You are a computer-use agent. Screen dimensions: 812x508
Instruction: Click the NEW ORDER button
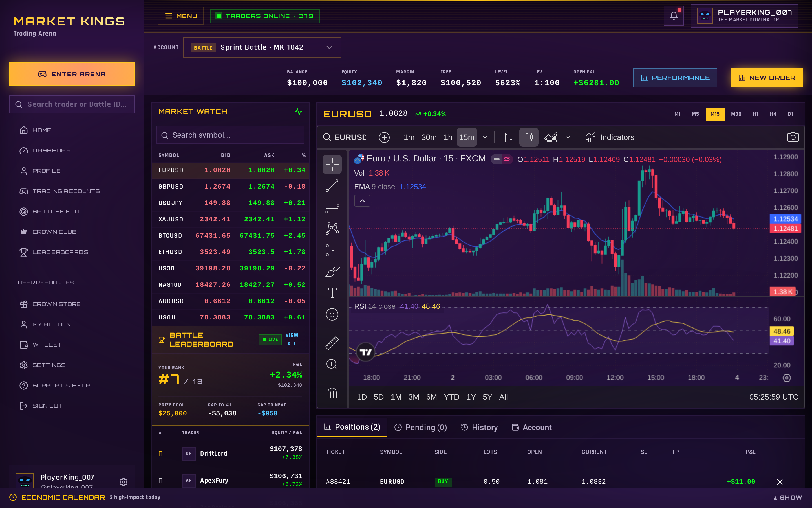[767, 78]
